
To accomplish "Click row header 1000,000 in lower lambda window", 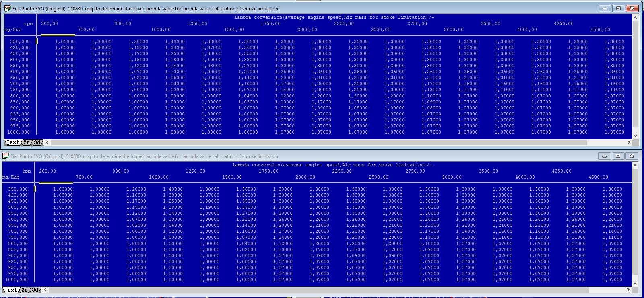I will (x=19, y=132).
